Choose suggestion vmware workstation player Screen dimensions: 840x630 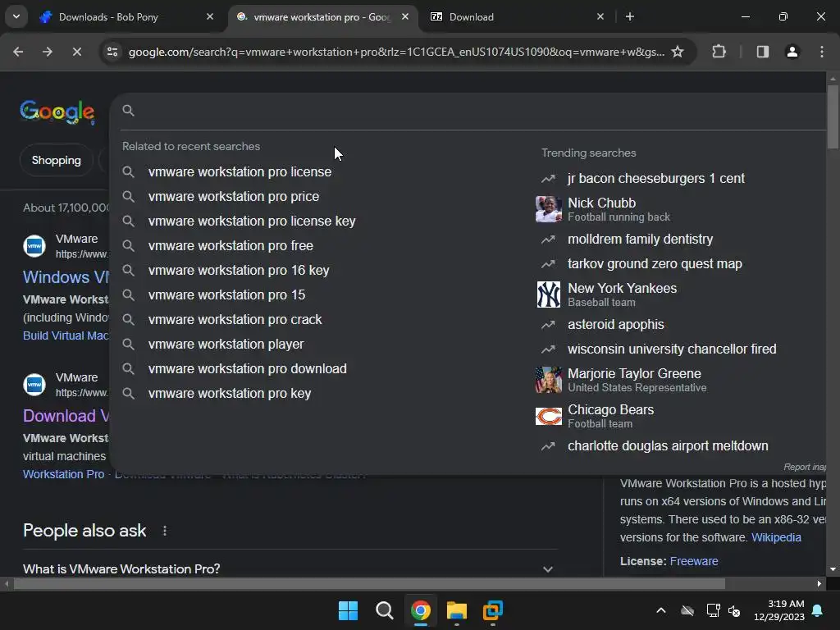click(x=226, y=345)
